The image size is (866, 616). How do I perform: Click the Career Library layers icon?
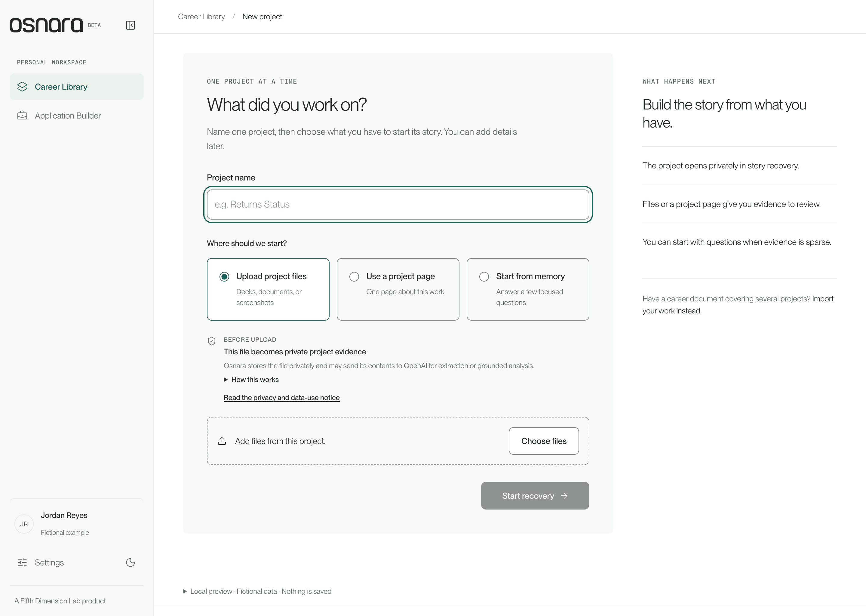coord(22,87)
